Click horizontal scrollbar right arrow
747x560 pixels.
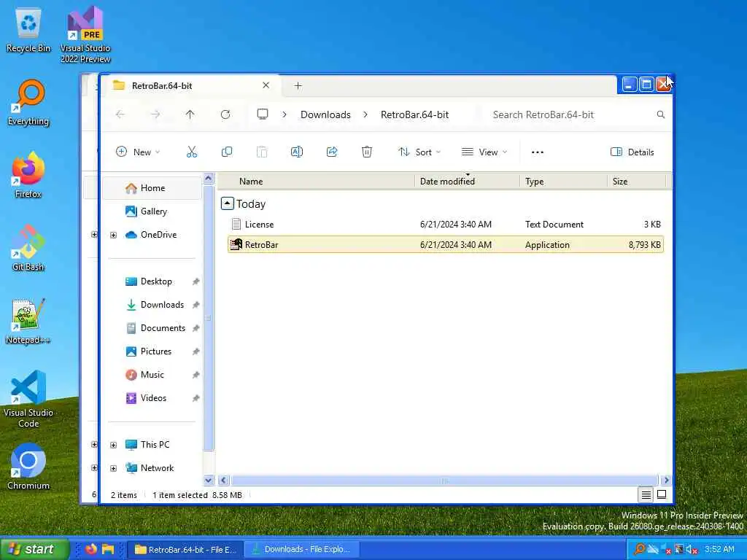(x=666, y=480)
